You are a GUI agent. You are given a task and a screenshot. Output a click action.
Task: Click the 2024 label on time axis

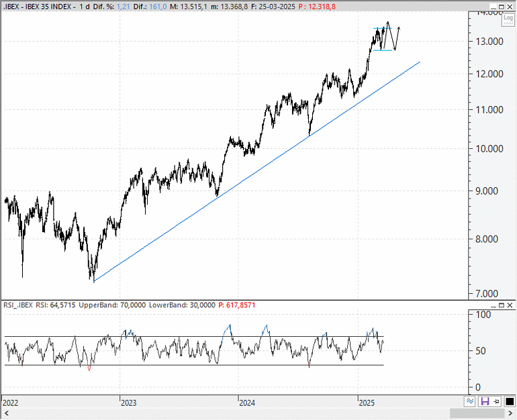click(x=247, y=403)
